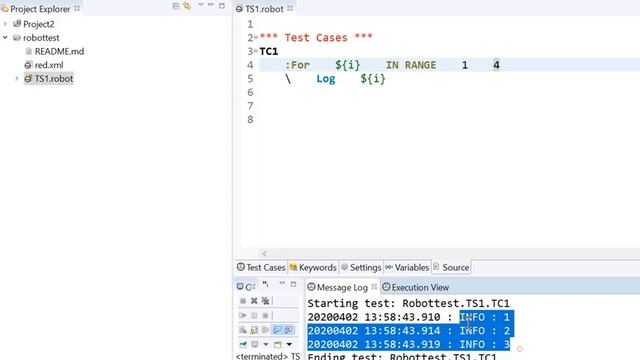Close the TS1.robot editor tab
This screenshot has height=360, width=640.
[290, 8]
